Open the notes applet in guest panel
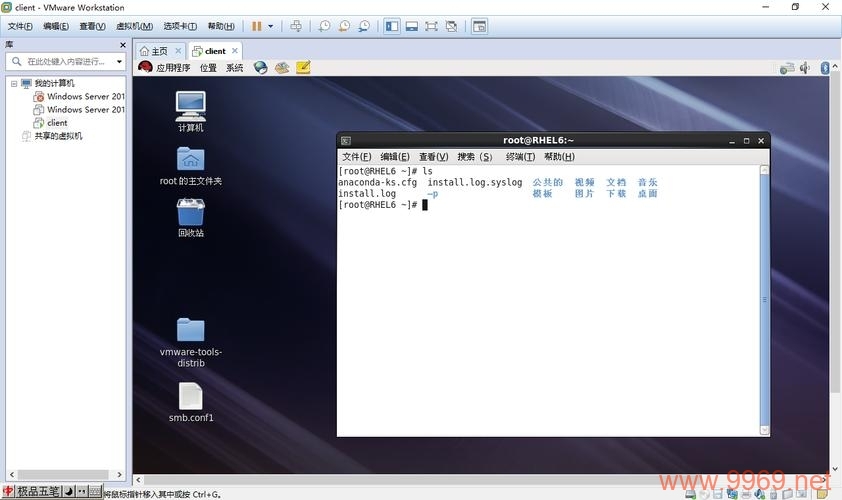Viewport: 842px width, 500px height. [x=303, y=67]
